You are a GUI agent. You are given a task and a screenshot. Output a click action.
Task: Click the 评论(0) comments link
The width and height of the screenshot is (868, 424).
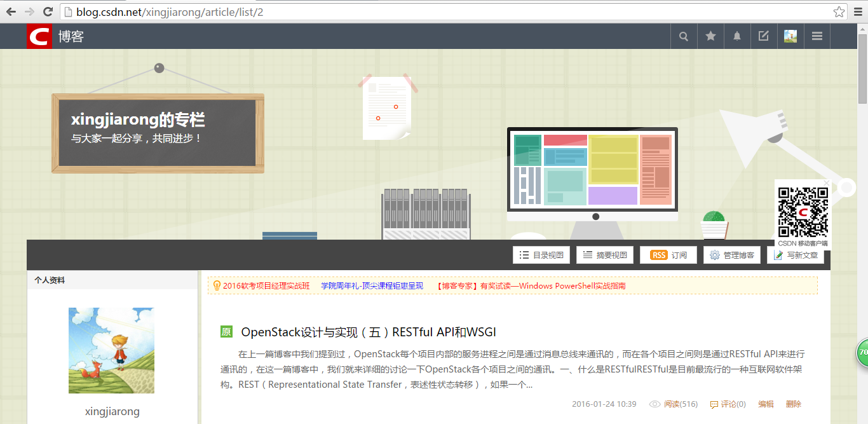click(733, 404)
